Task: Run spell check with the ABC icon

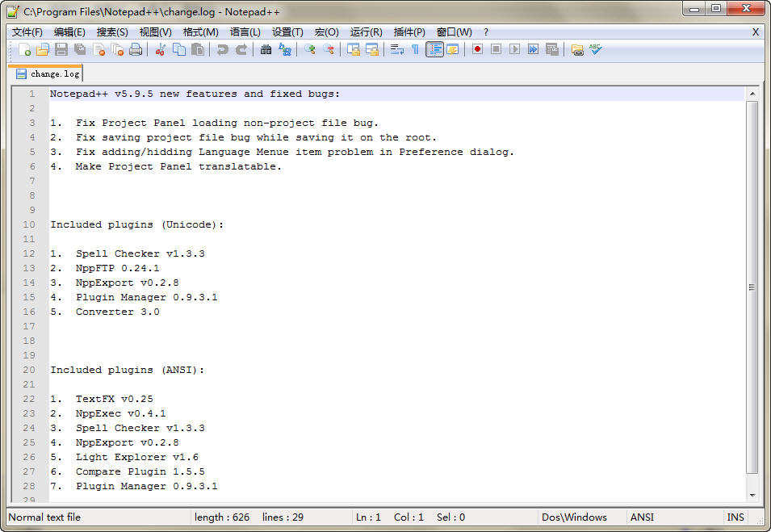Action: pyautogui.click(x=596, y=50)
